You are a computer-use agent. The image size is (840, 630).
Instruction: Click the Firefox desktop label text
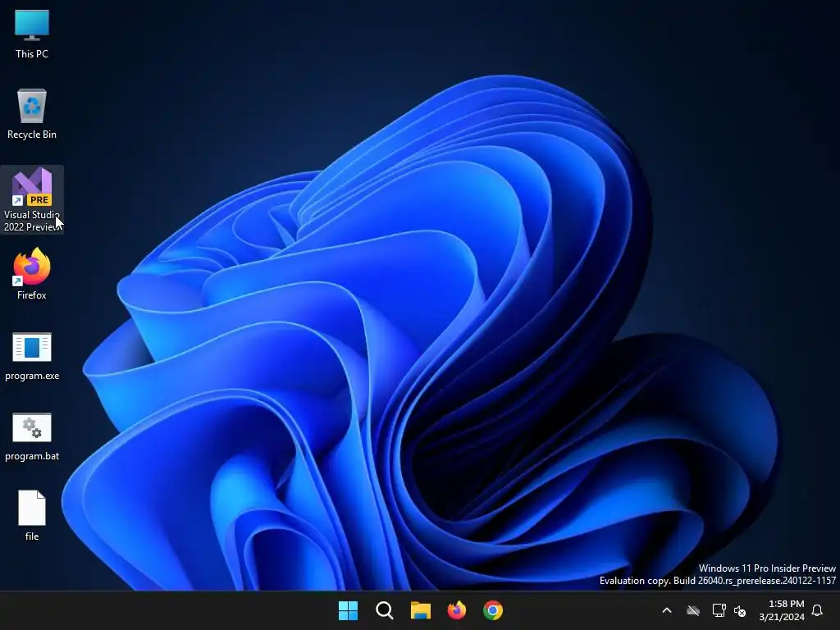pyautogui.click(x=32, y=295)
